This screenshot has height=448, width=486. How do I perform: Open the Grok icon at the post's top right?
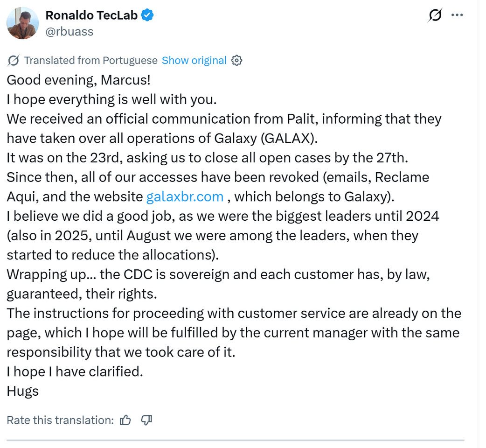point(435,15)
